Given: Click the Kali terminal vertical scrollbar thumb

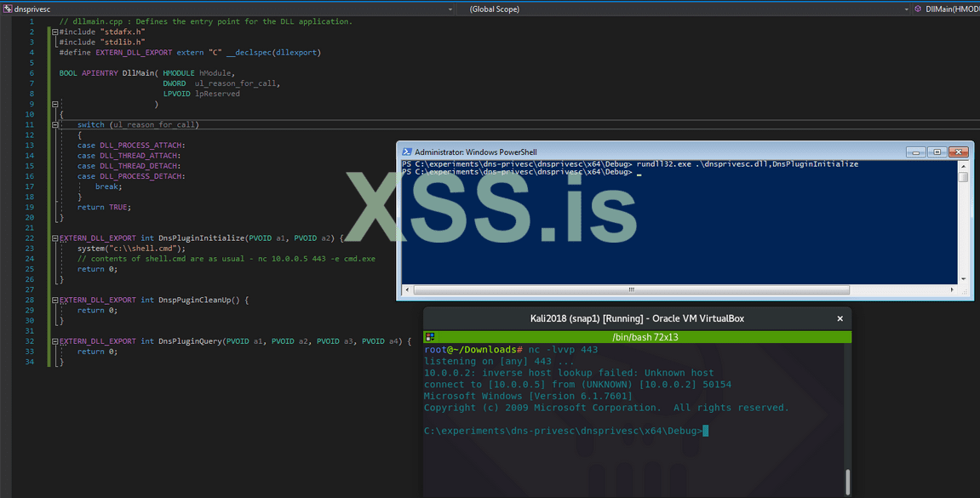Looking at the screenshot, I should [847, 482].
